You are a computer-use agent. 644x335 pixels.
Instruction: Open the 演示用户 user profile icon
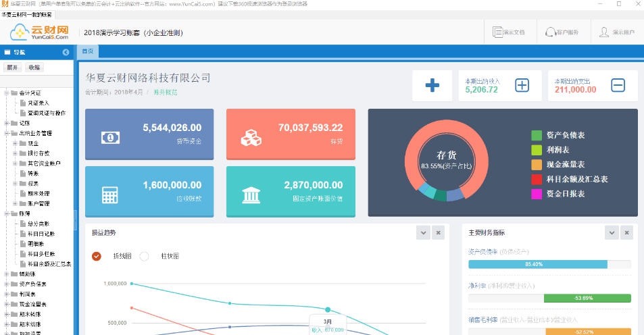(603, 32)
